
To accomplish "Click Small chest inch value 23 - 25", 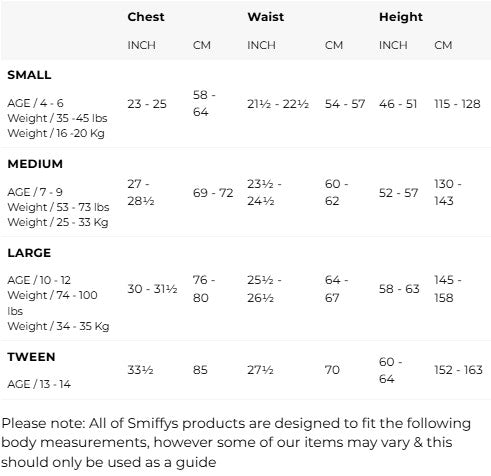I will pos(147,104).
